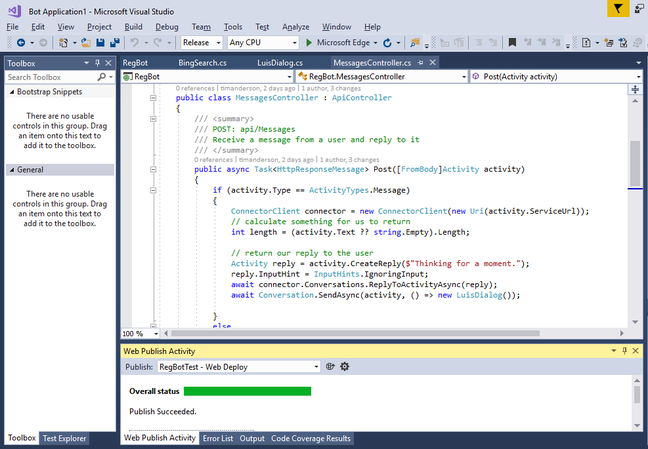Open the editor tabs overflow dropdown arrow
Image resolution: width=648 pixels, height=449 pixels.
638,63
